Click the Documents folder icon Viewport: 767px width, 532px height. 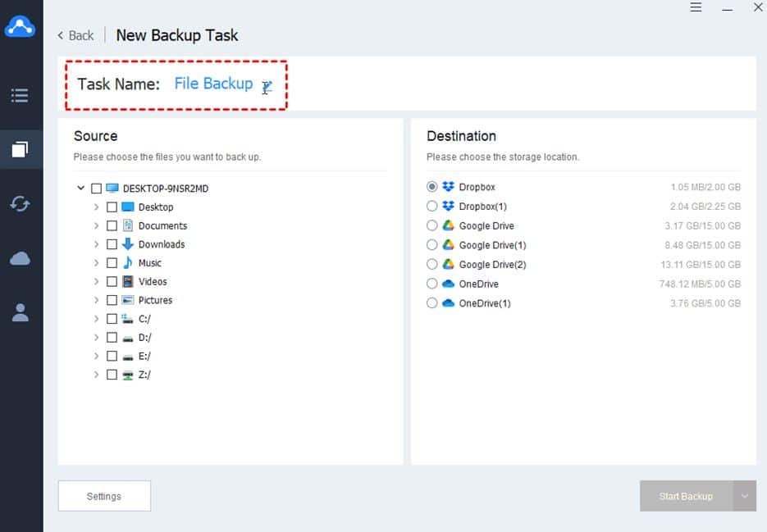click(x=128, y=225)
